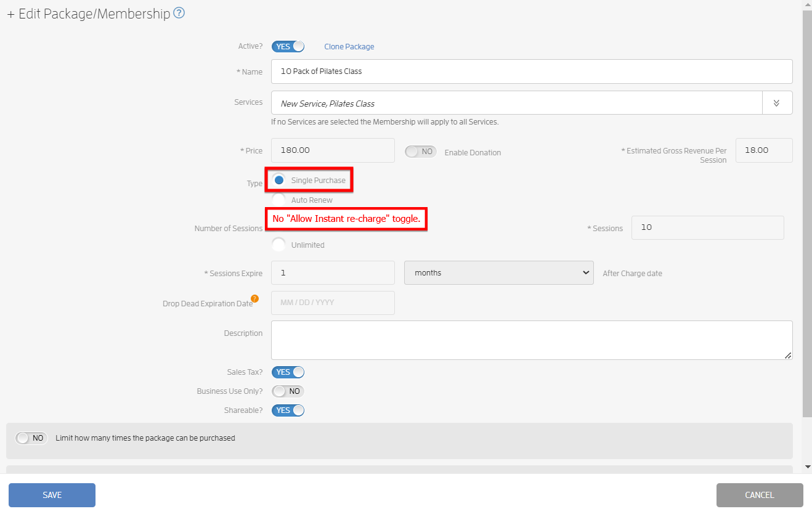Viewport: 812px width, 514px height.
Task: Click the CANCEL button
Action: point(760,495)
